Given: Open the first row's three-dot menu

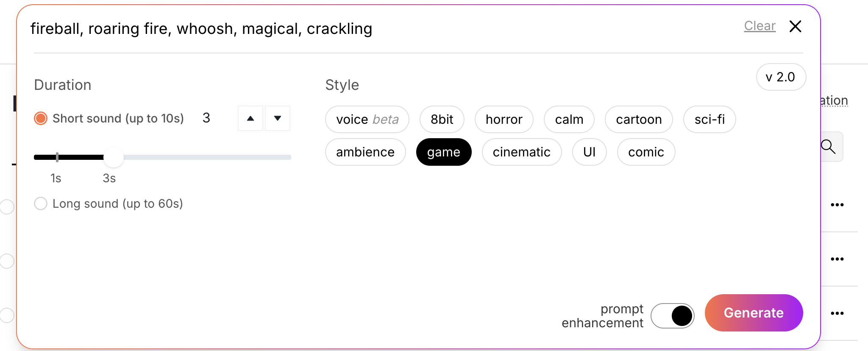Looking at the screenshot, I should [x=837, y=205].
